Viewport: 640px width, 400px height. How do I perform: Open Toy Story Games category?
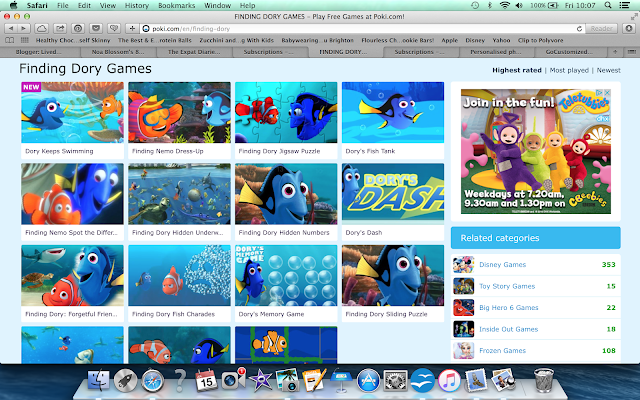tap(536, 286)
